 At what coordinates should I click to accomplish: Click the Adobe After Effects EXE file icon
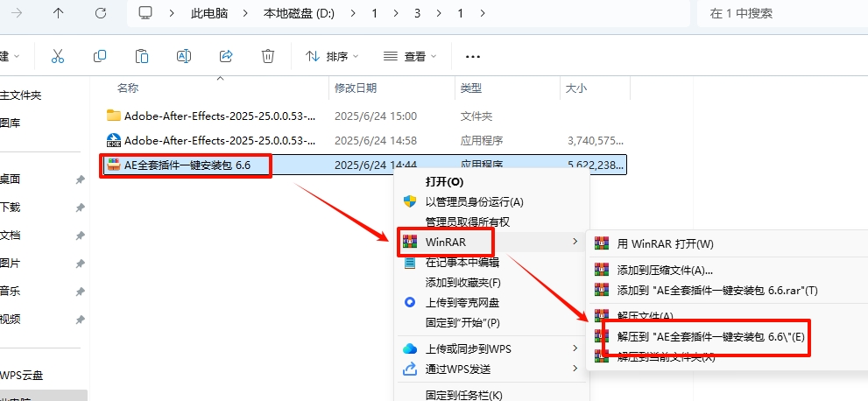[x=114, y=140]
